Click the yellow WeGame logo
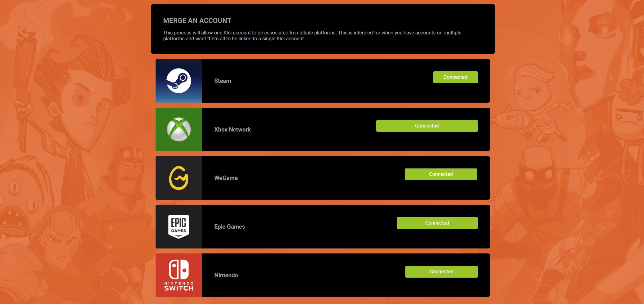644x304 pixels. [x=179, y=178]
